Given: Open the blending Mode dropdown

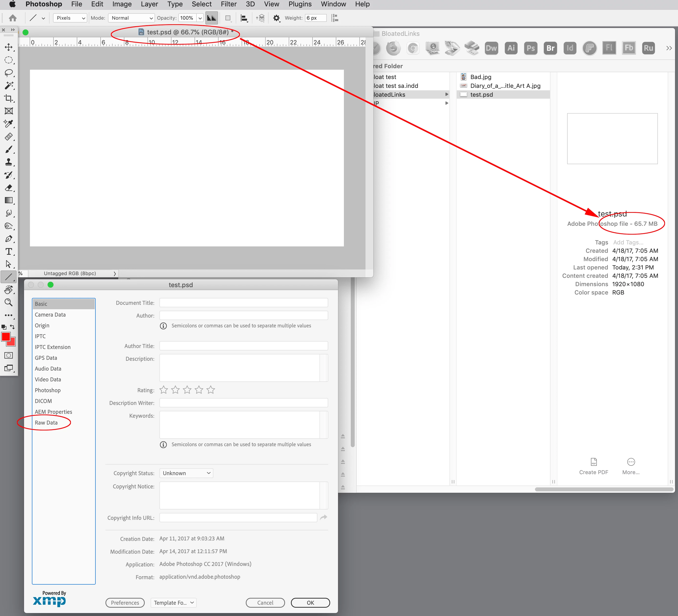Looking at the screenshot, I should tap(131, 18).
